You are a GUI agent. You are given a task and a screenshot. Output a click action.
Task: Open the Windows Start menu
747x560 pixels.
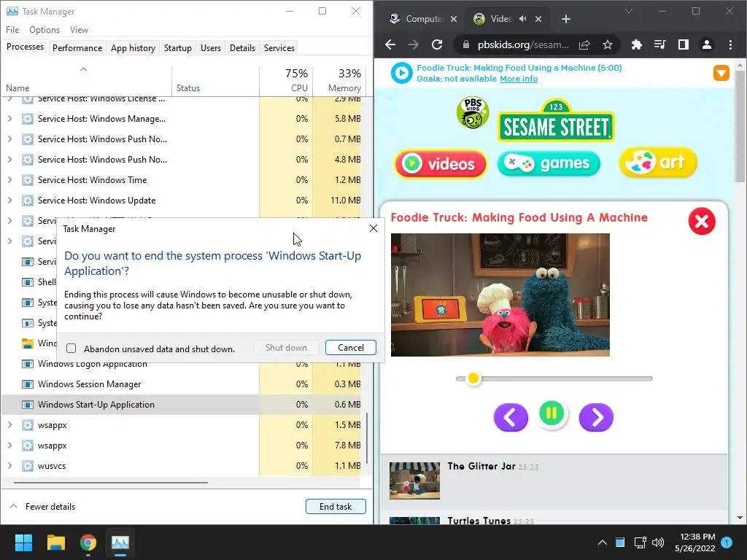click(23, 542)
